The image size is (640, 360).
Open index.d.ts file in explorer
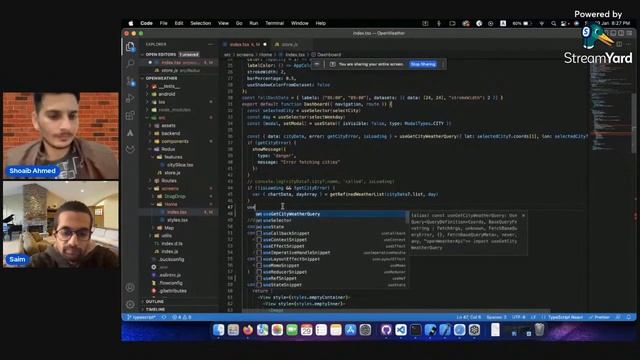[x=171, y=244]
